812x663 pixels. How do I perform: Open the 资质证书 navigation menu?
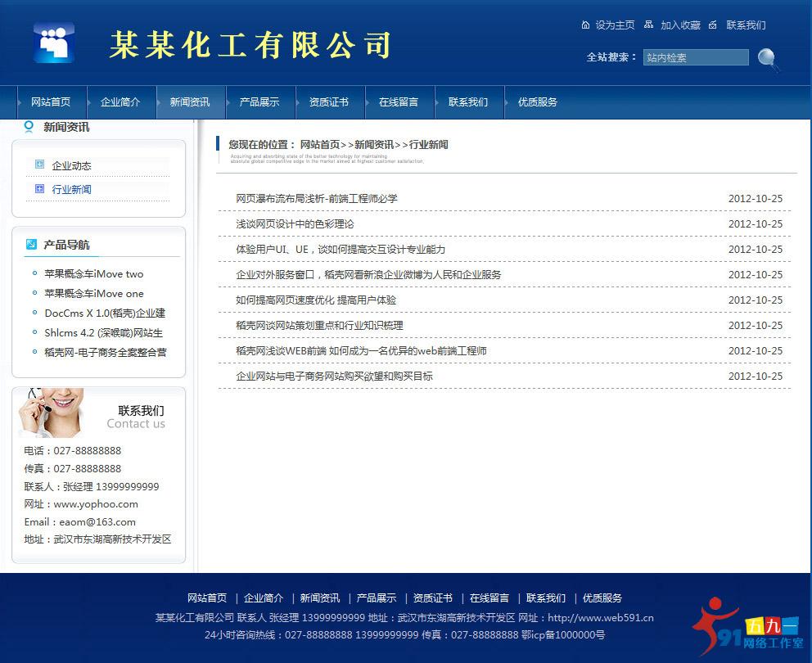click(329, 102)
